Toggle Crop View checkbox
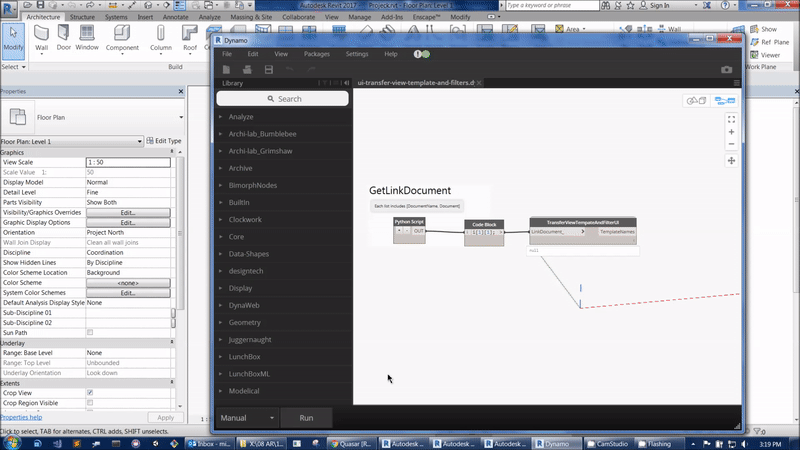 click(x=90, y=393)
